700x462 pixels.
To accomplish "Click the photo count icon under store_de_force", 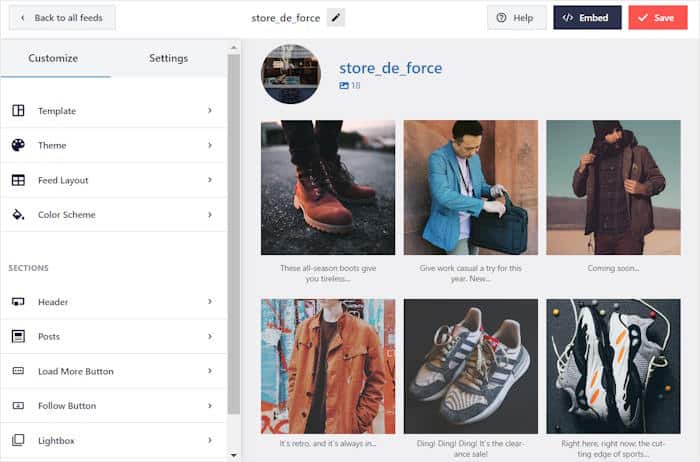I will tap(344, 85).
